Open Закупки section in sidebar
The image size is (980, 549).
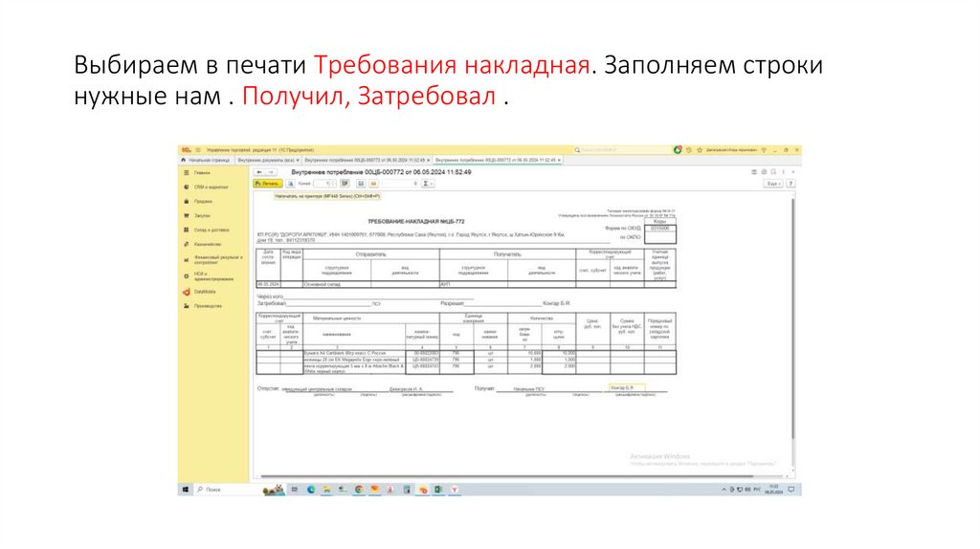point(202,215)
